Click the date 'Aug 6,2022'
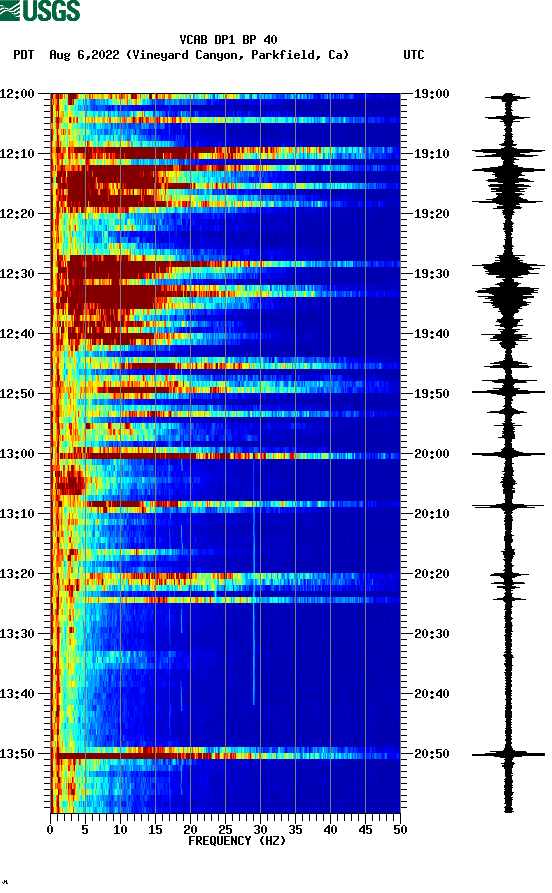 (x=84, y=55)
